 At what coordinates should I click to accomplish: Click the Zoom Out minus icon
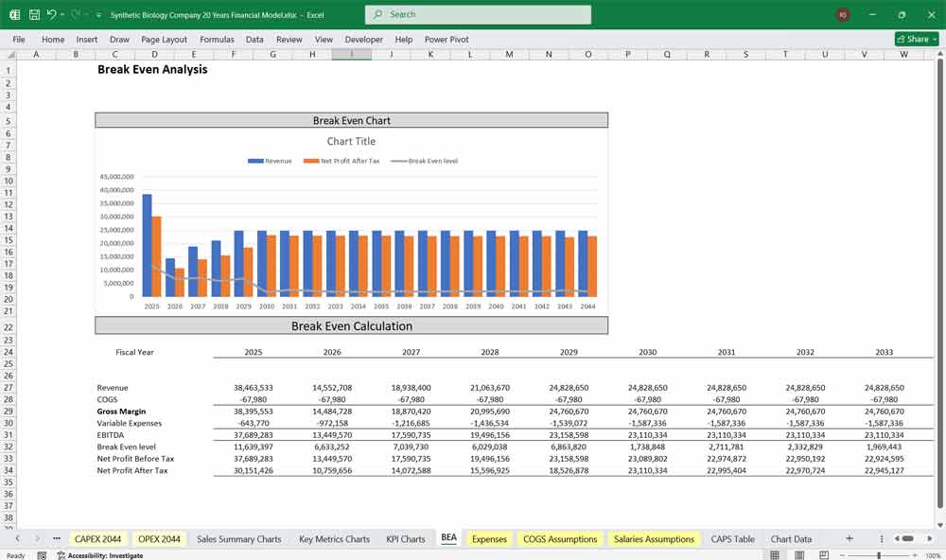[842, 554]
